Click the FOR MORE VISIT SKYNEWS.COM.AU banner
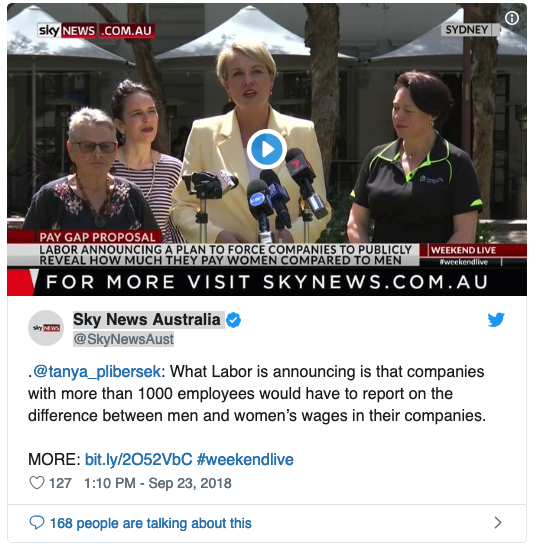Viewport: 533px width, 549px height. point(267,282)
